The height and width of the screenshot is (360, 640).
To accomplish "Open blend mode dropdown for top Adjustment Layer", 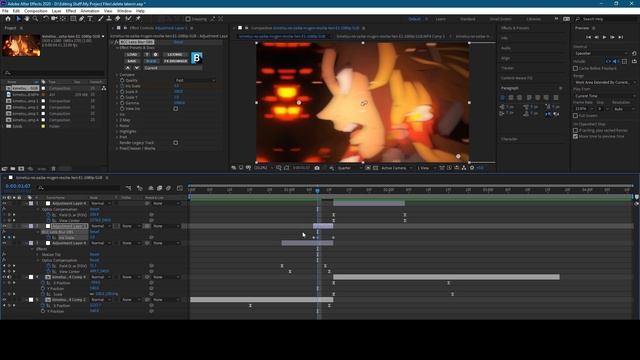I will coord(100,203).
